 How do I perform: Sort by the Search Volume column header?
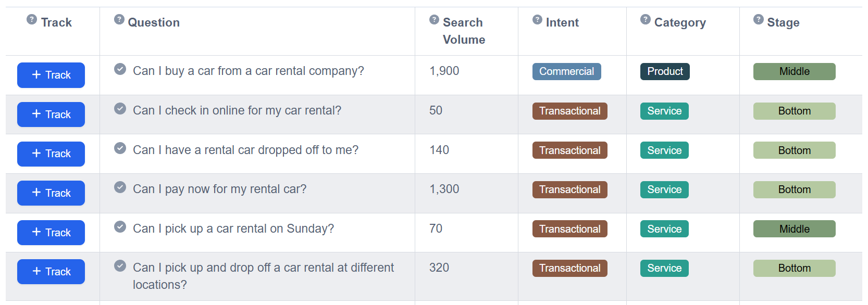click(463, 31)
